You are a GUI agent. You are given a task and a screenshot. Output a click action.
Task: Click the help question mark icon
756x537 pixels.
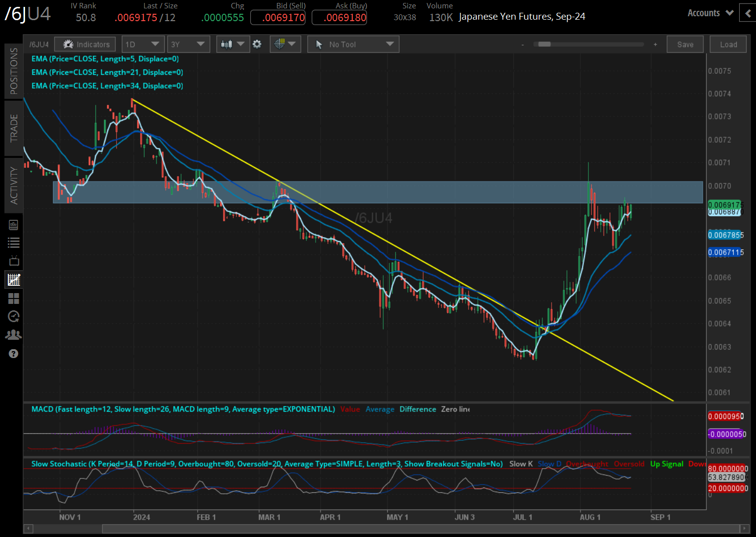14,354
